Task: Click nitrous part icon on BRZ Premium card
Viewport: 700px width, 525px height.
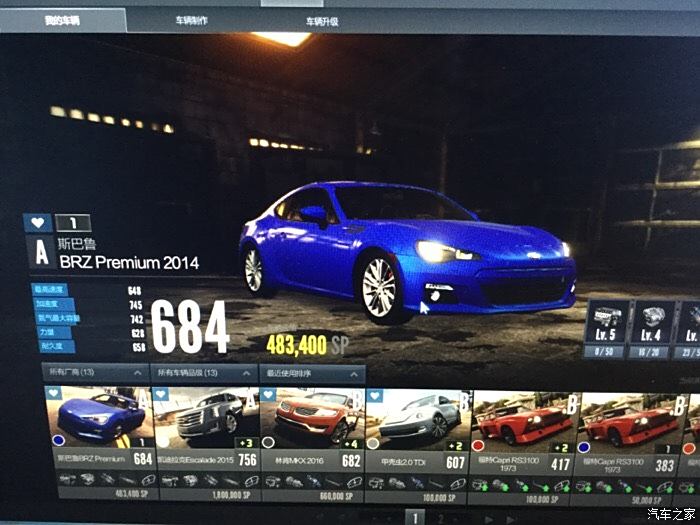Action: coord(127,480)
